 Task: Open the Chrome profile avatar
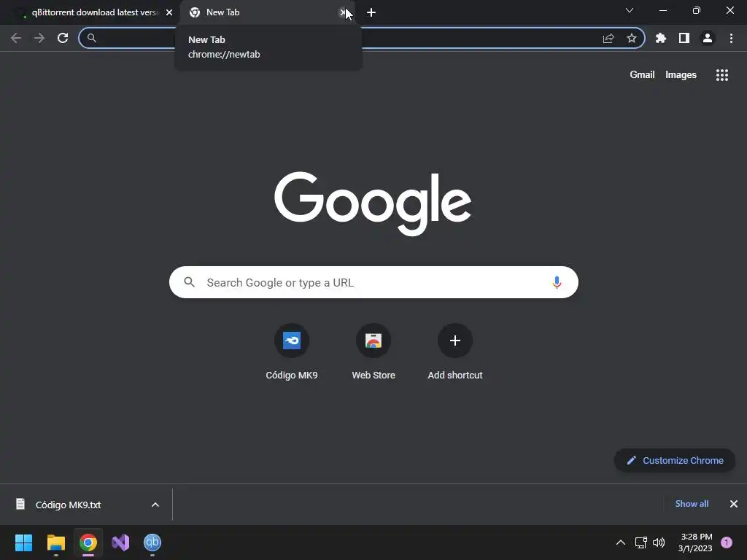(x=708, y=38)
